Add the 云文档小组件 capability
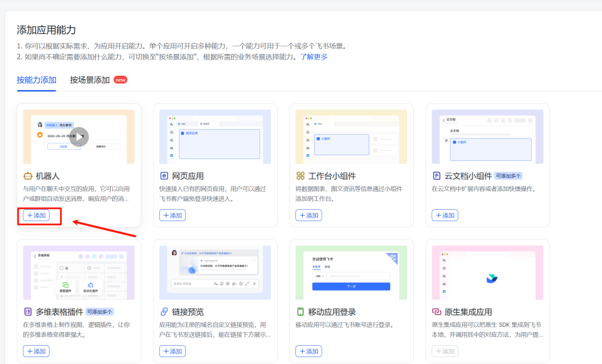 point(445,215)
